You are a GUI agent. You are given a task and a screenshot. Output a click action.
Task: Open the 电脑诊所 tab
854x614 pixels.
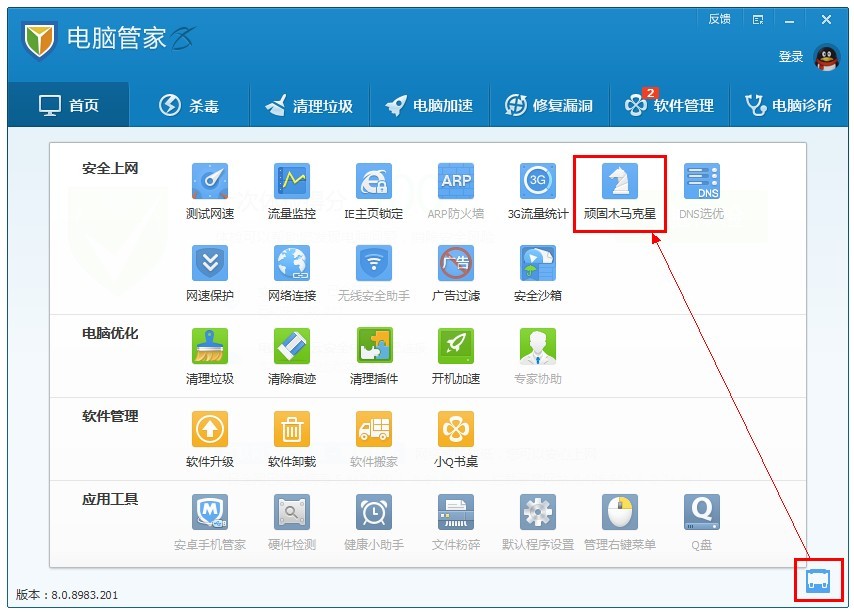pos(789,105)
